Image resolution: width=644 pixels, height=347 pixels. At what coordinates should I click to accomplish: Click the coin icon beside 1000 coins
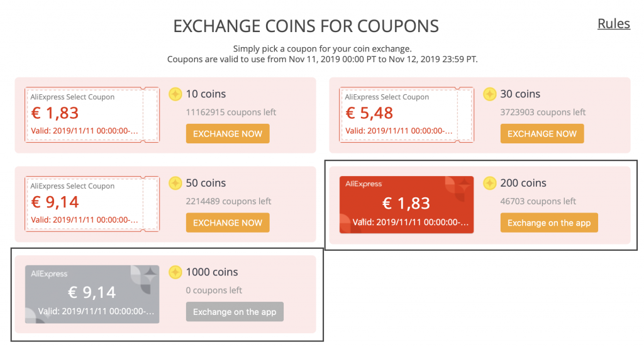click(x=175, y=272)
